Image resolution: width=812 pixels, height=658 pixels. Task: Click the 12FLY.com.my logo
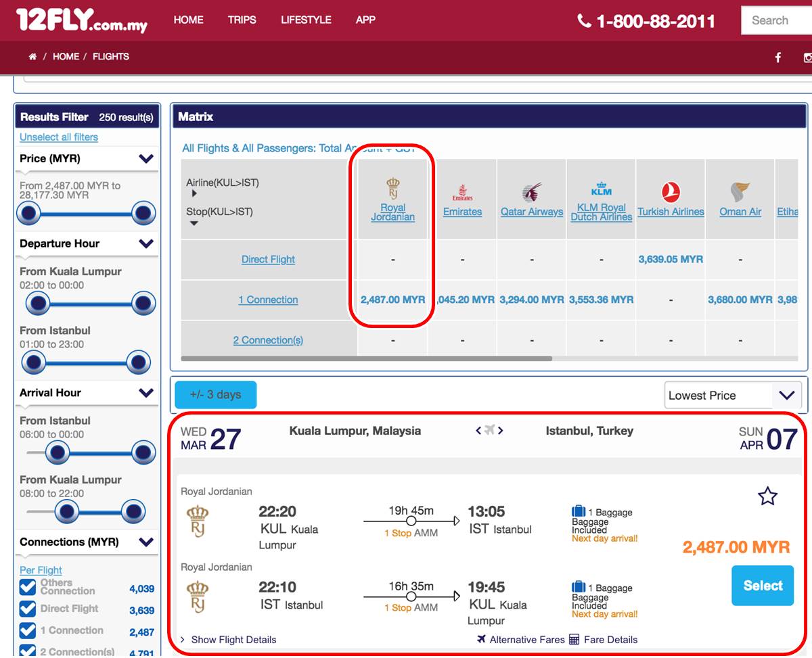click(81, 20)
